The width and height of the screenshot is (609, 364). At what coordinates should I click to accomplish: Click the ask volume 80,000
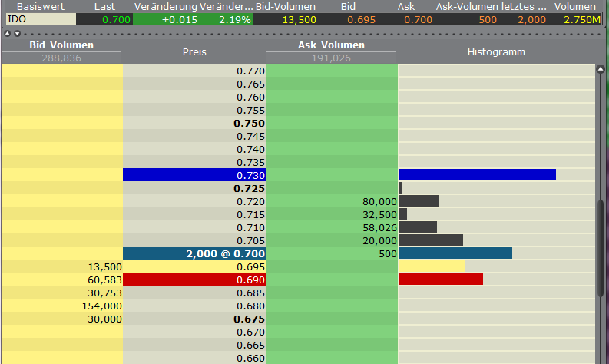[379, 201]
